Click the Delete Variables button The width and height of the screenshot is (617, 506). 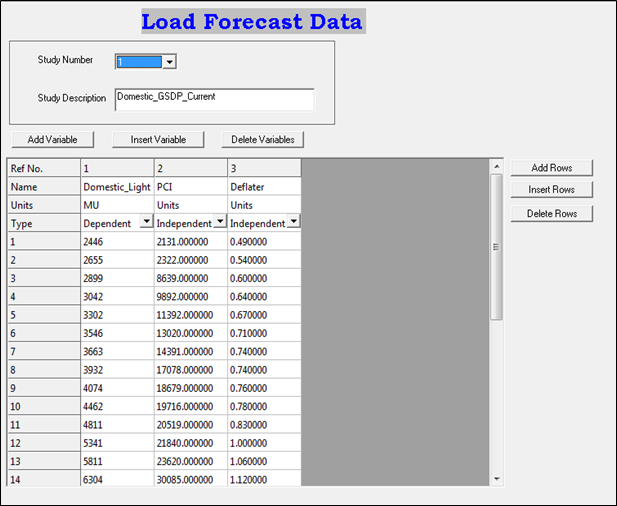[263, 140]
